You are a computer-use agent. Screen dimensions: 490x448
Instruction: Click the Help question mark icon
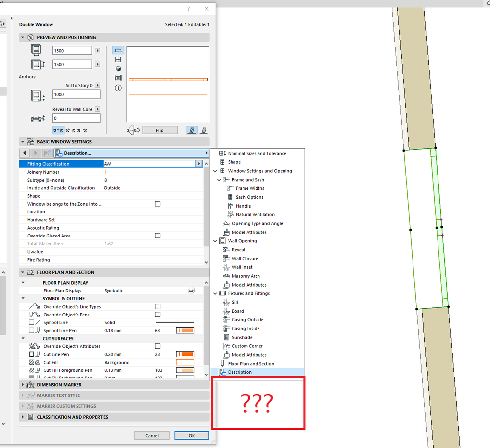click(x=188, y=9)
